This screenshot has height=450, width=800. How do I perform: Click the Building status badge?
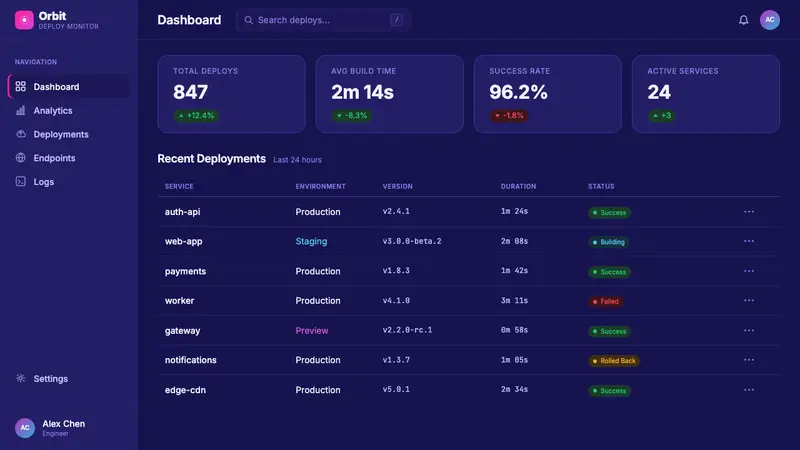(608, 242)
